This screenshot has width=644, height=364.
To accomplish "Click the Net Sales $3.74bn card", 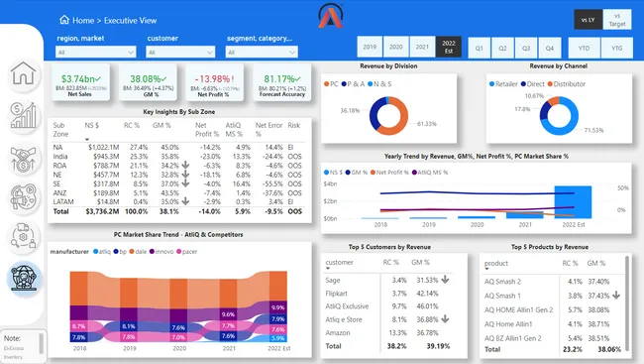I will (x=80, y=82).
